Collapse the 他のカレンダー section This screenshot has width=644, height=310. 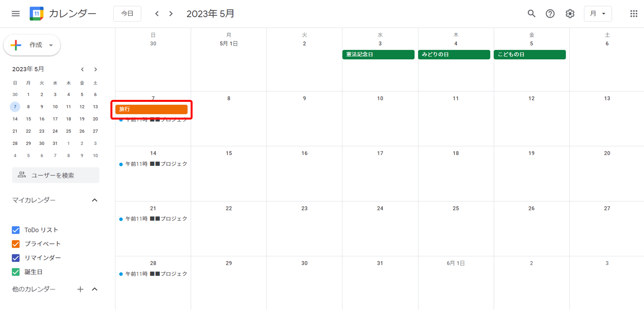click(x=94, y=289)
